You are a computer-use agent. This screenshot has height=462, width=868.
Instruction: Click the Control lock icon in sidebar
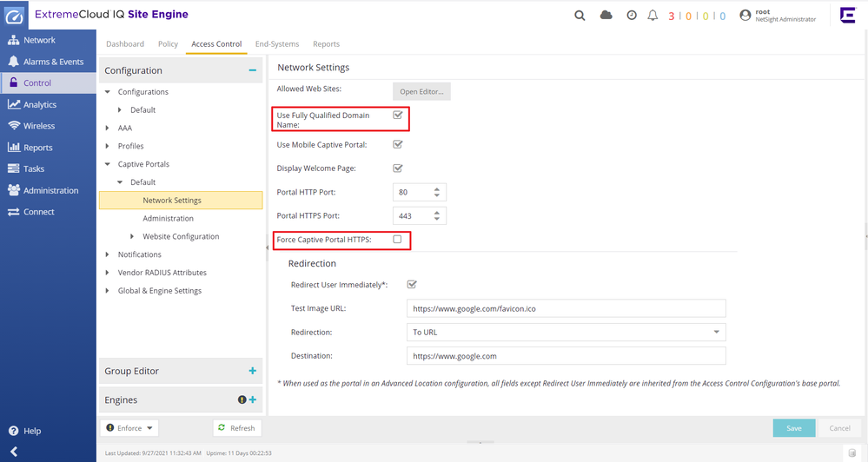pyautogui.click(x=14, y=83)
